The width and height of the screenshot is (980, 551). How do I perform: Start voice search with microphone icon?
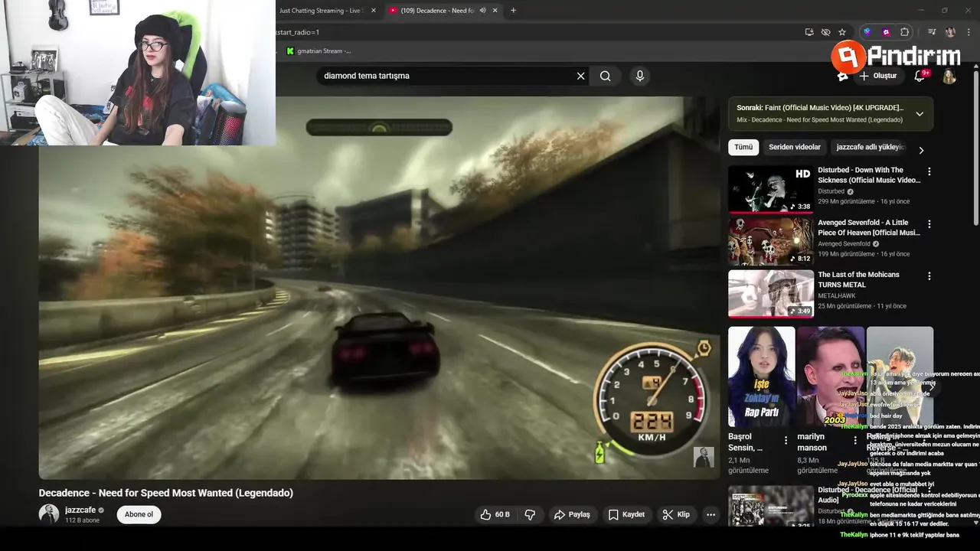640,76
